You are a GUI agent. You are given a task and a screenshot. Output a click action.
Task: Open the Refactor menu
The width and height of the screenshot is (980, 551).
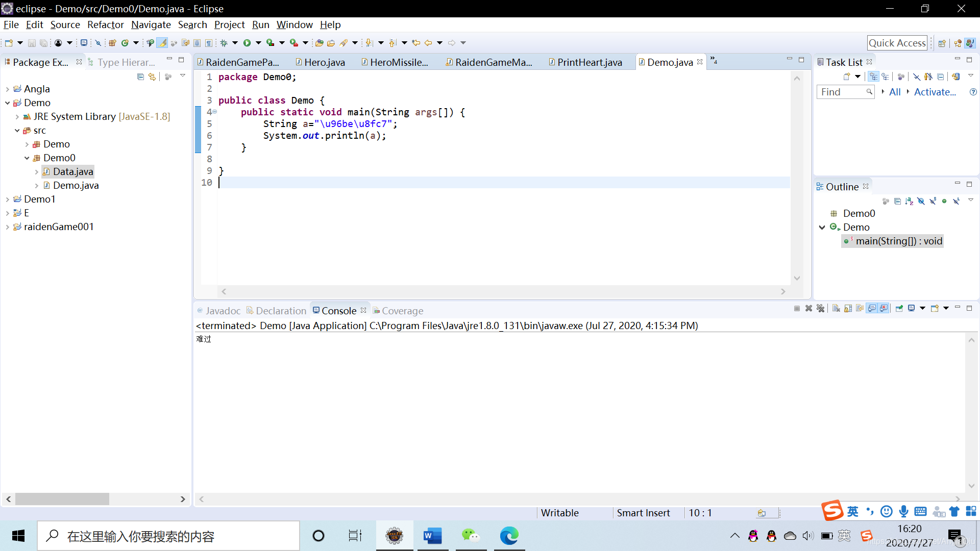(105, 24)
